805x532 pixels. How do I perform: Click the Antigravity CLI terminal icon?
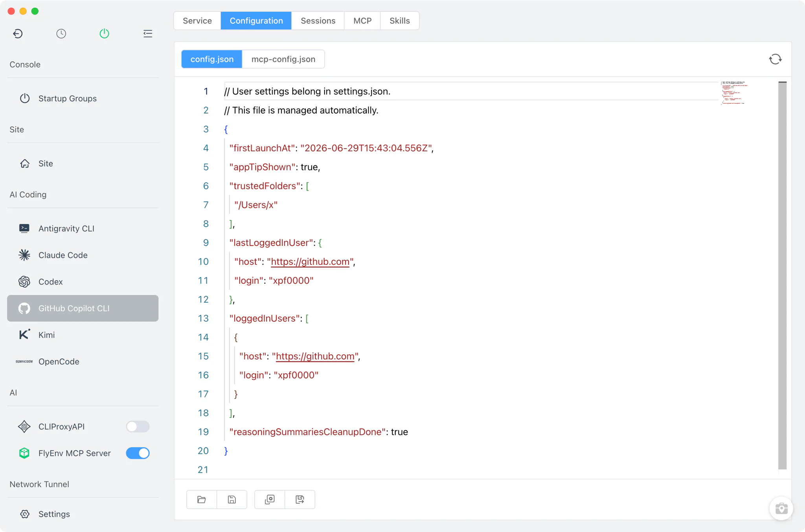pos(24,228)
